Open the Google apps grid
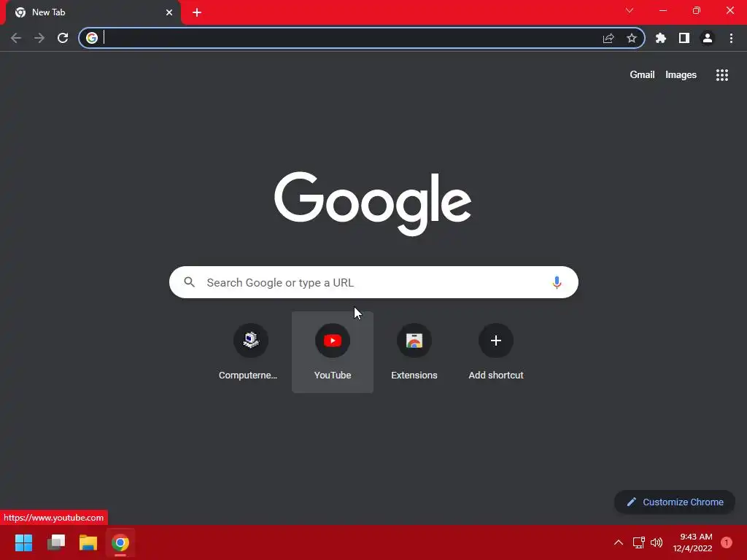747x560 pixels. pos(721,75)
